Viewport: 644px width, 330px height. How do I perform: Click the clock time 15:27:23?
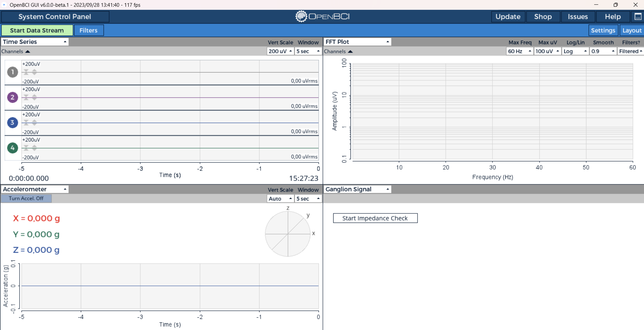tap(304, 178)
